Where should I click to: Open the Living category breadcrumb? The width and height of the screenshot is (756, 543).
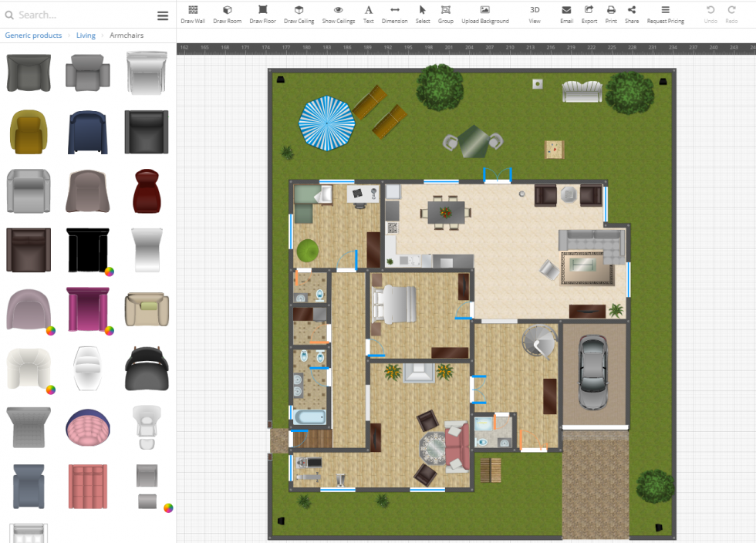click(x=86, y=35)
